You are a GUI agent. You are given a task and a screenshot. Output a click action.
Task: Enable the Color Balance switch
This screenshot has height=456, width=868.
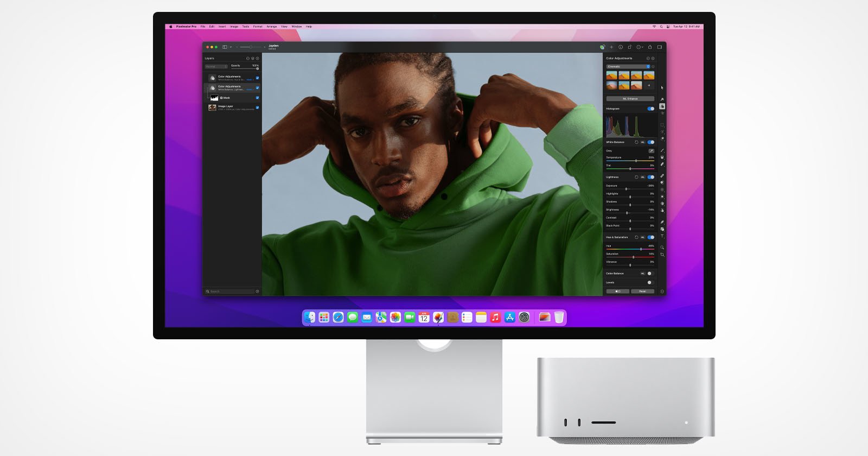(x=650, y=274)
